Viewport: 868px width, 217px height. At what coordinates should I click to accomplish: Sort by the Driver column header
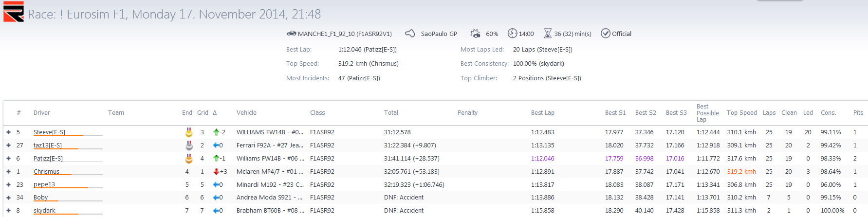[x=42, y=112]
